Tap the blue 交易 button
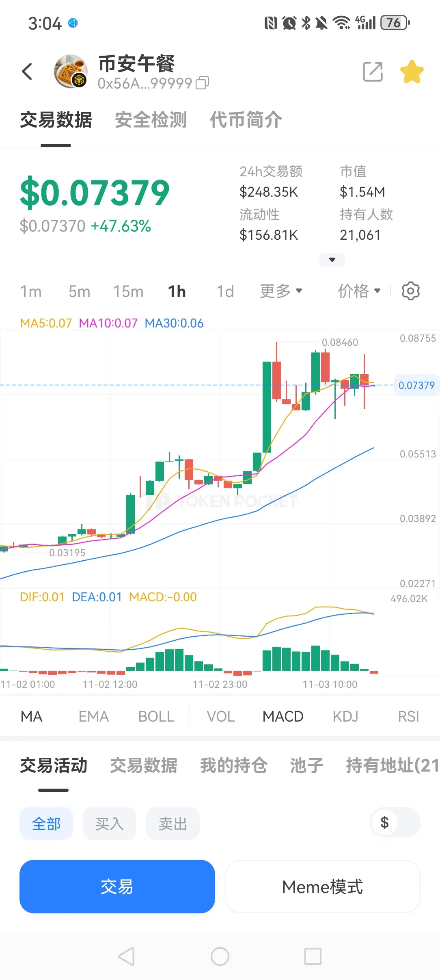The image size is (440, 980). [x=117, y=887]
